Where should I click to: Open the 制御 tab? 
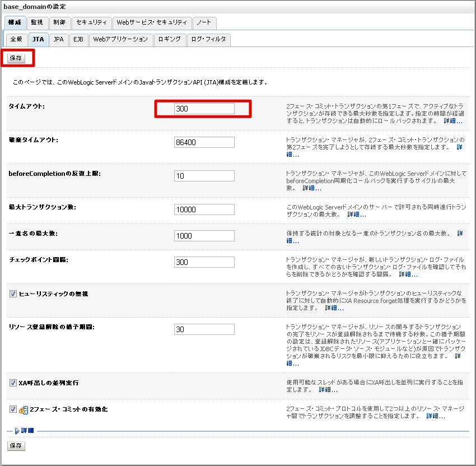tap(59, 22)
